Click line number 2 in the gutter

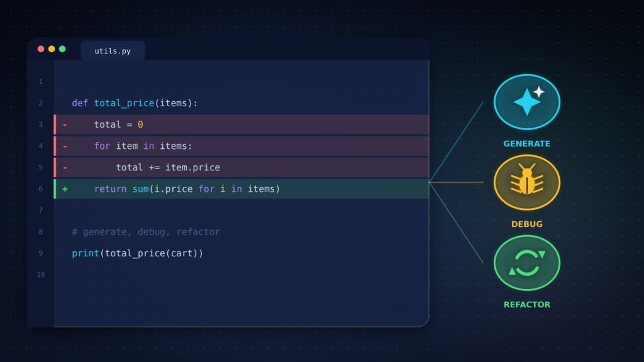coord(41,103)
